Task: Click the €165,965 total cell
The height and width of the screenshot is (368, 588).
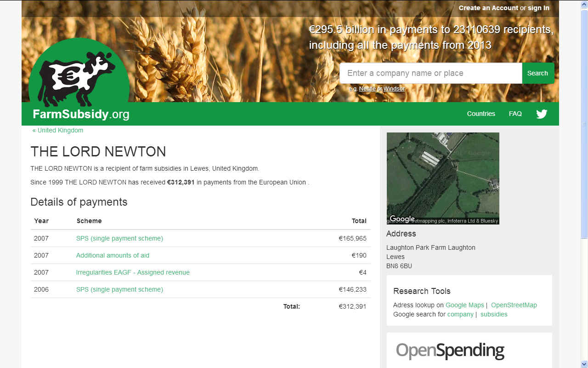Action: coord(352,238)
